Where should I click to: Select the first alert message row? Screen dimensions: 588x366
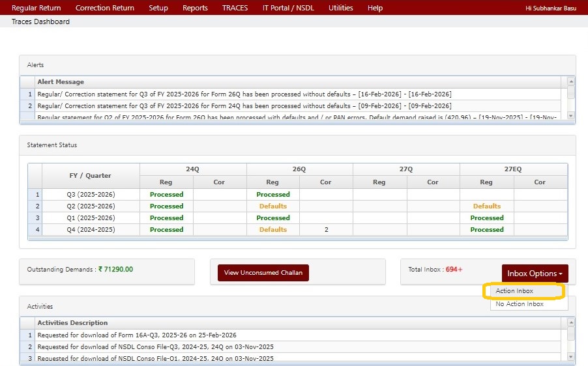click(x=244, y=94)
